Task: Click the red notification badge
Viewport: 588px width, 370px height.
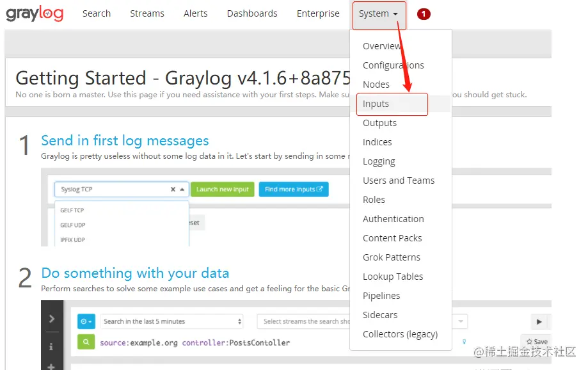Action: [424, 14]
